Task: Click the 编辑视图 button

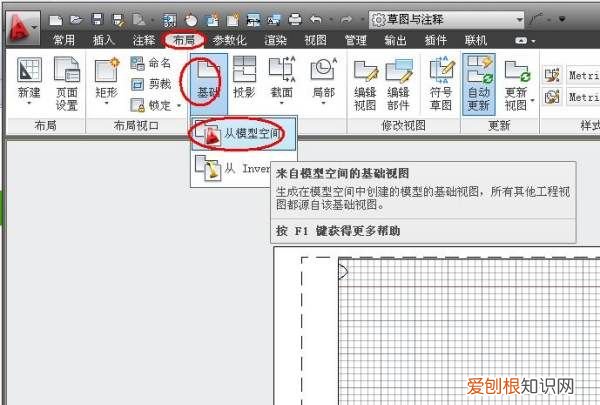Action: tap(365, 85)
